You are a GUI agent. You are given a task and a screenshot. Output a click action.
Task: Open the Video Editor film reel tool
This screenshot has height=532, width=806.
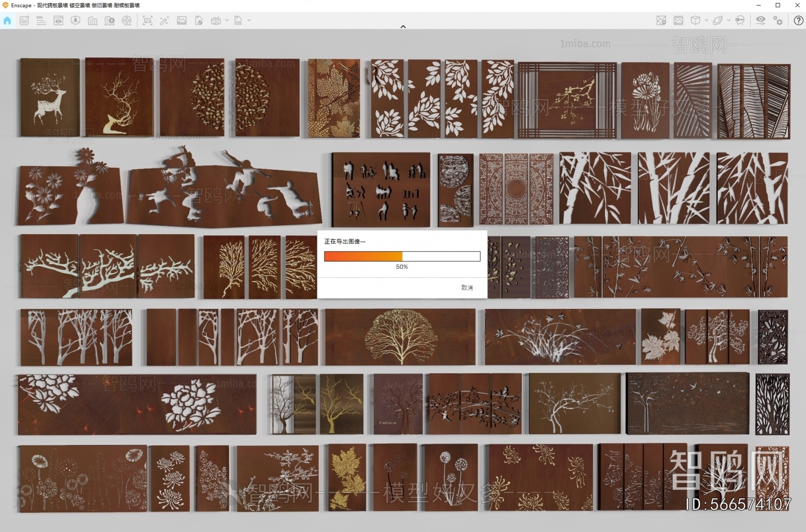(127, 21)
